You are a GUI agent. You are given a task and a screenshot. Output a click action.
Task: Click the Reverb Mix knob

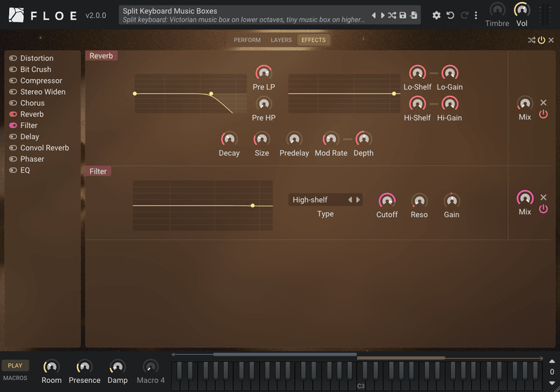[x=525, y=104]
